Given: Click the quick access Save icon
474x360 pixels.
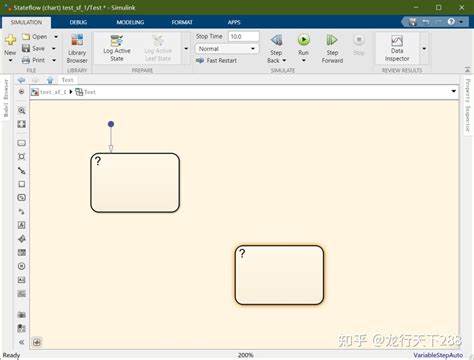Looking at the screenshot, I should [413, 22].
